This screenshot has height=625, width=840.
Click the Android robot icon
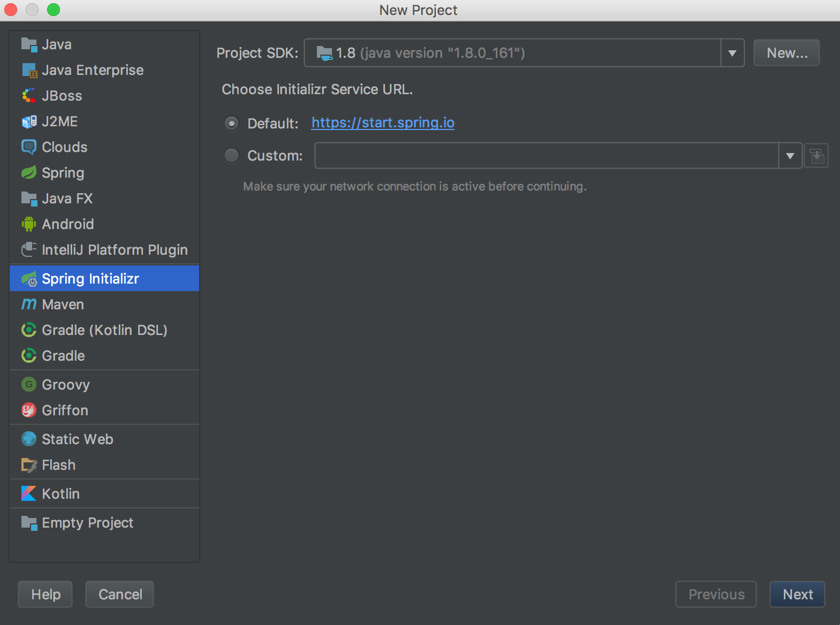point(29,224)
